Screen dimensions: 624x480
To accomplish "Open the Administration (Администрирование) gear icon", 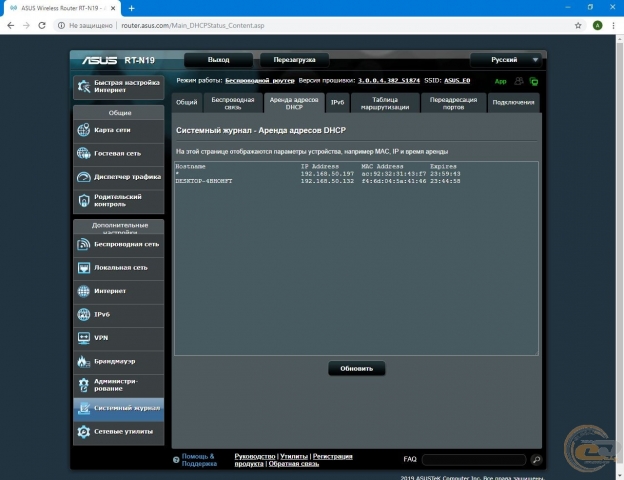I will [84, 384].
